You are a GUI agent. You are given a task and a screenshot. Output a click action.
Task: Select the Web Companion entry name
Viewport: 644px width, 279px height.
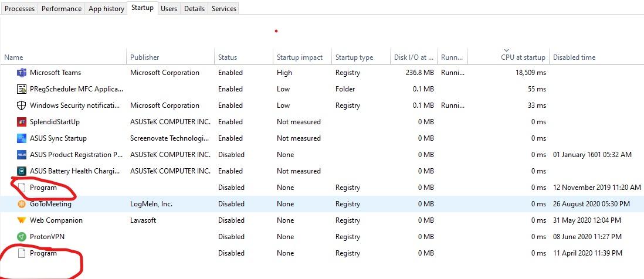pyautogui.click(x=56, y=220)
